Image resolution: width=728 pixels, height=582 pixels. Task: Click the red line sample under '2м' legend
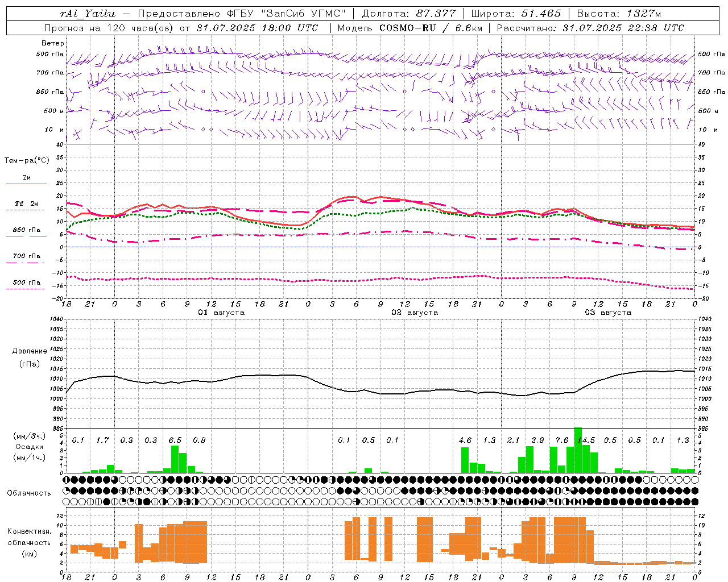(x=27, y=184)
